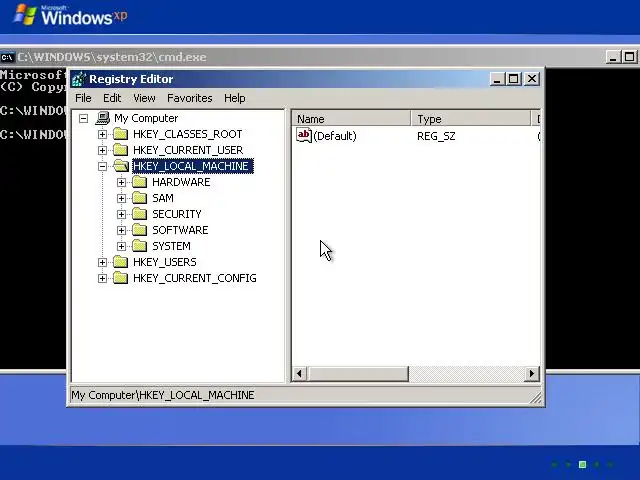Click the SYSTEM folder icon
Image resolution: width=640 pixels, height=480 pixels.
pyautogui.click(x=140, y=245)
